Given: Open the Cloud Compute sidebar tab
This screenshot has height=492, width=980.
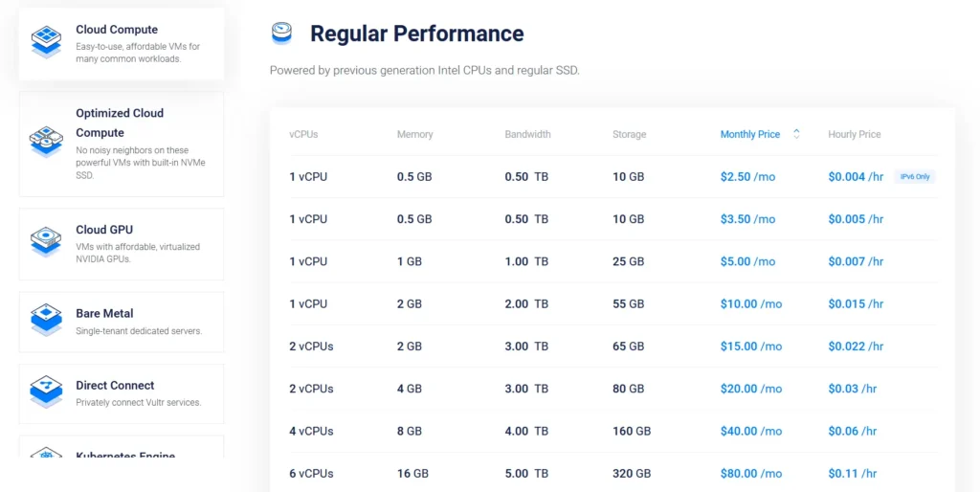Looking at the screenshot, I should (122, 43).
